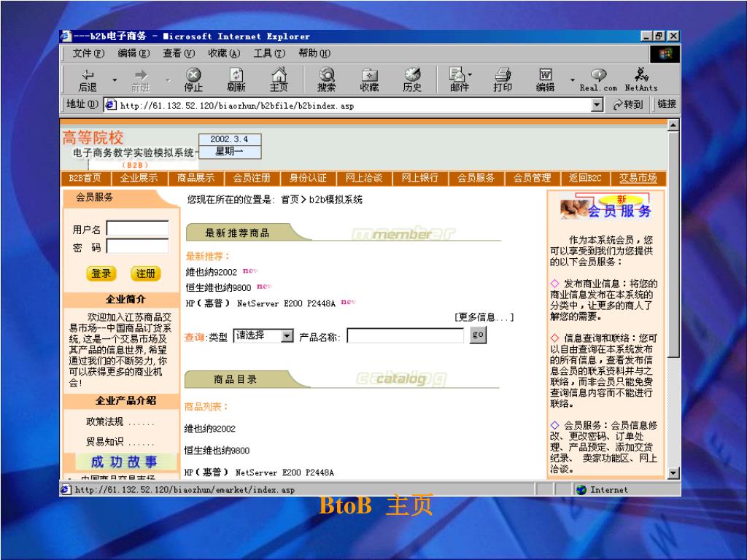This screenshot has width=747, height=560.
Task: Click the NetAnts toolbar icon
Action: 641,79
